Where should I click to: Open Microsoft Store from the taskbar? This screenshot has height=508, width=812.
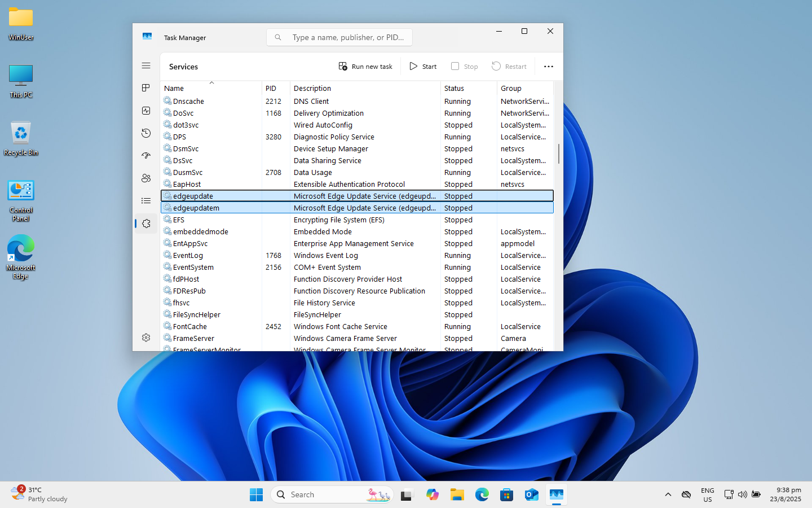coord(507,494)
